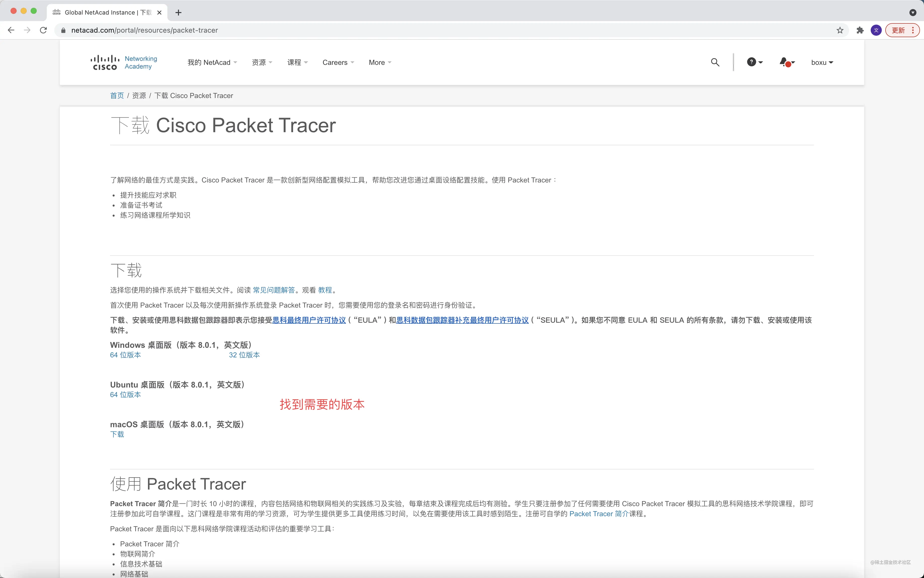Click the site lock icon in address bar
The height and width of the screenshot is (578, 924).
63,30
